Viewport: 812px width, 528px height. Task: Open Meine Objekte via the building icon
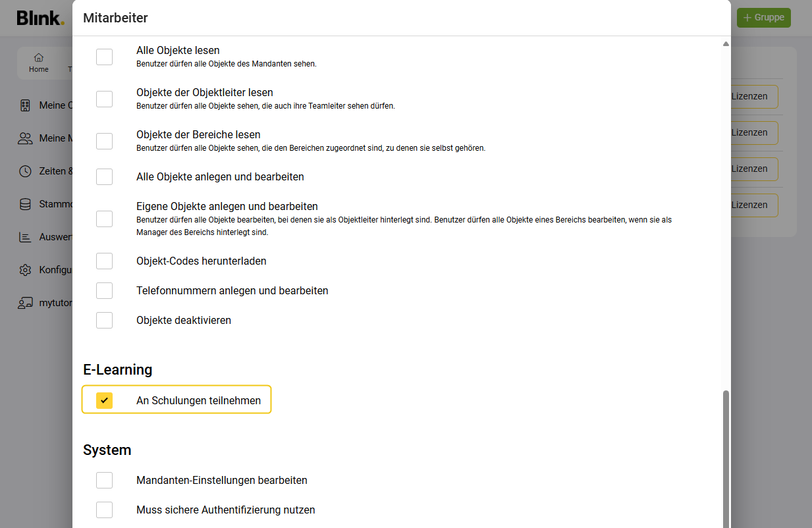coord(25,105)
